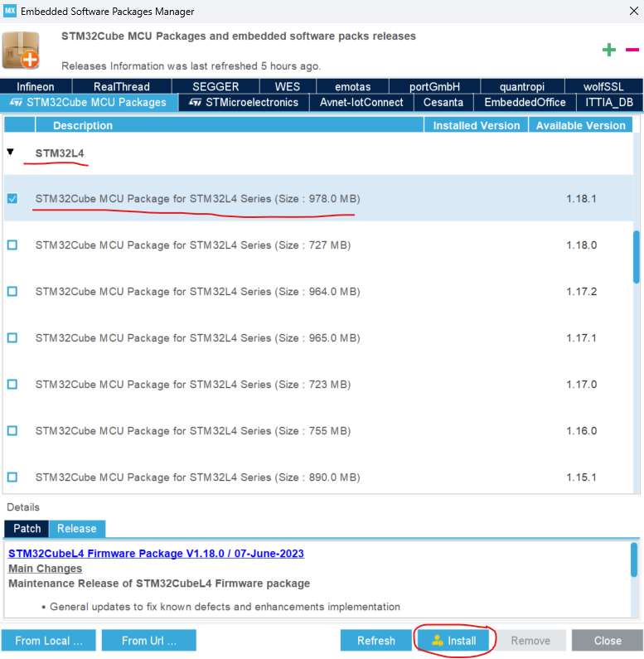The height and width of the screenshot is (659, 644).
Task: Check the 1.17.2 STM32L4 package checkbox
Action: point(12,291)
